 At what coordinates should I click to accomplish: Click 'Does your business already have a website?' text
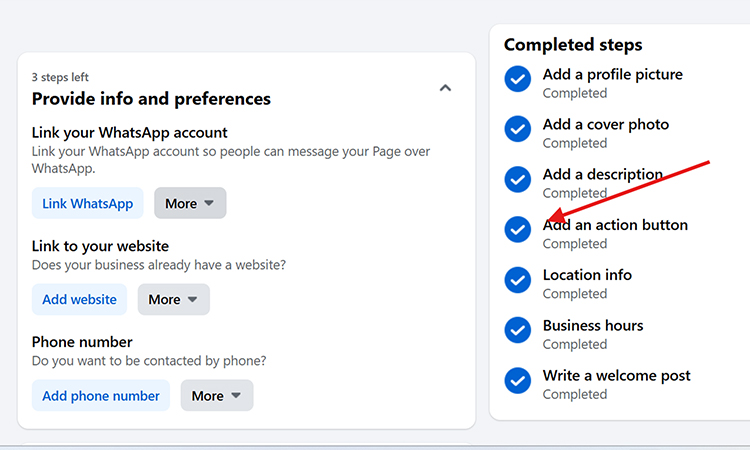coord(159,265)
